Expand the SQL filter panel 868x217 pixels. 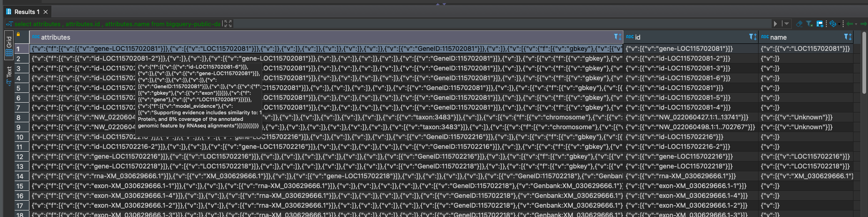[x=228, y=24]
